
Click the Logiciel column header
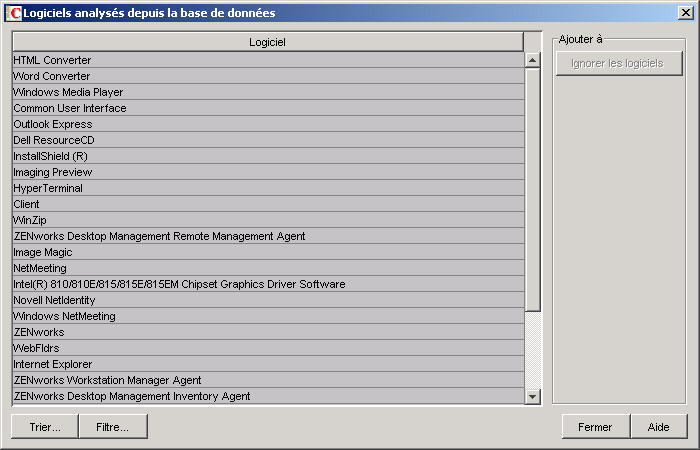[268, 42]
